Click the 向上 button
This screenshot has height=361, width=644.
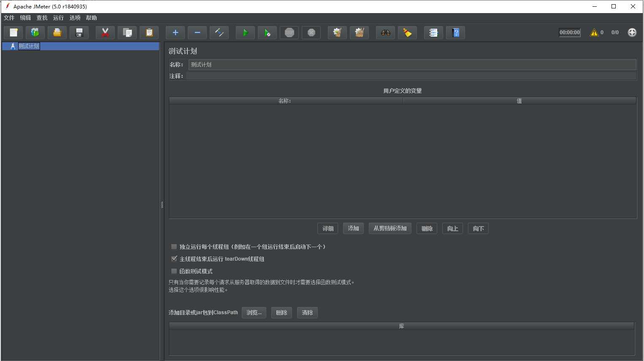point(453,229)
